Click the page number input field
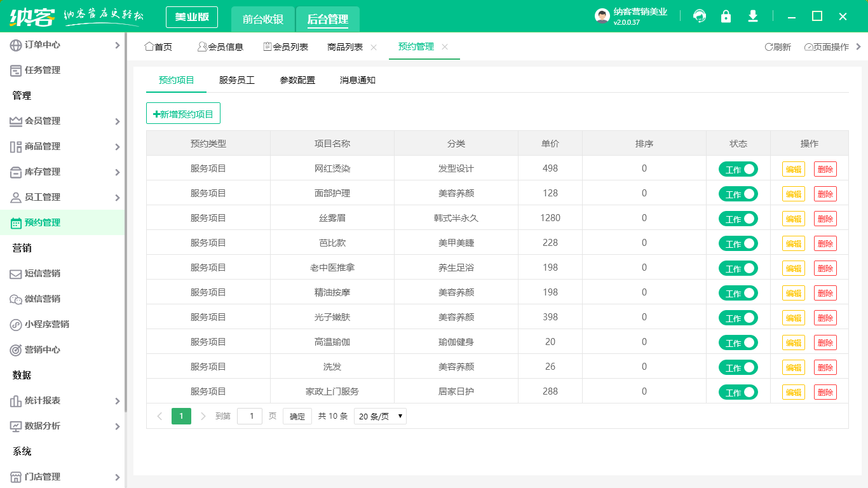The height and width of the screenshot is (488, 868). click(250, 416)
